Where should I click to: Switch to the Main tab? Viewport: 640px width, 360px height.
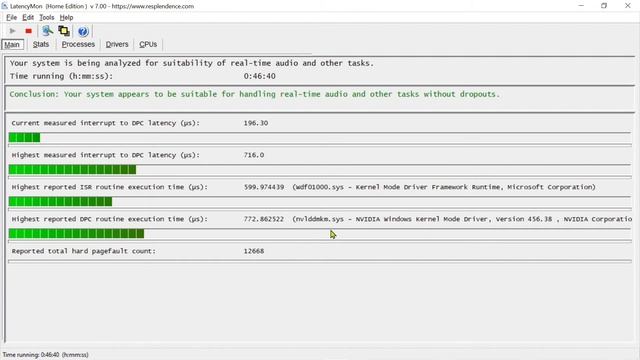[12, 44]
